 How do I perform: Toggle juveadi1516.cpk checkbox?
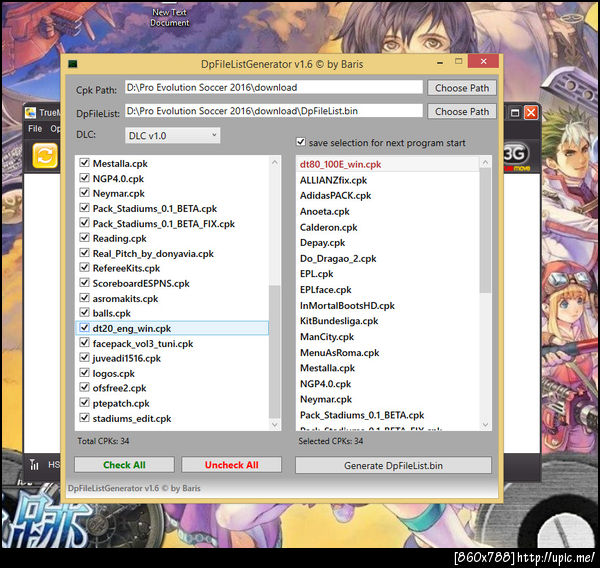point(84,357)
